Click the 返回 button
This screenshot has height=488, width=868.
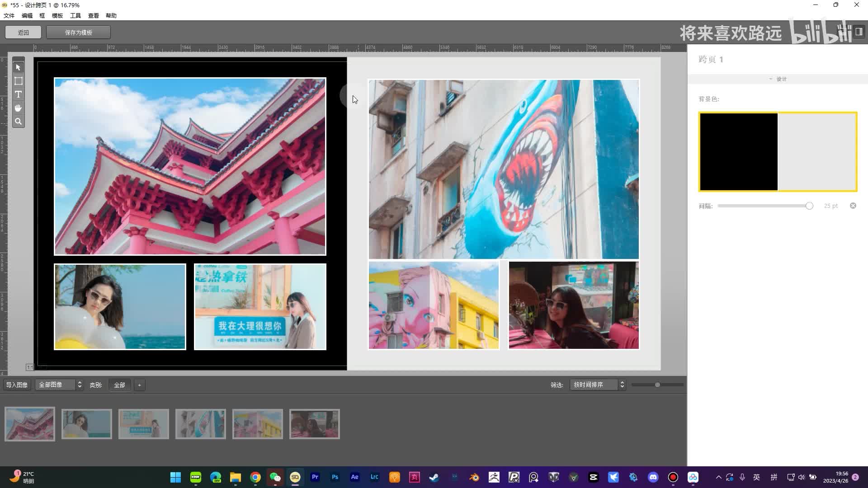[x=24, y=33]
